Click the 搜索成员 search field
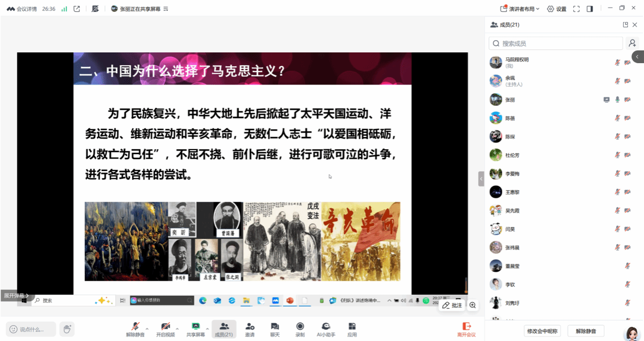This screenshot has height=341, width=644. (x=555, y=43)
